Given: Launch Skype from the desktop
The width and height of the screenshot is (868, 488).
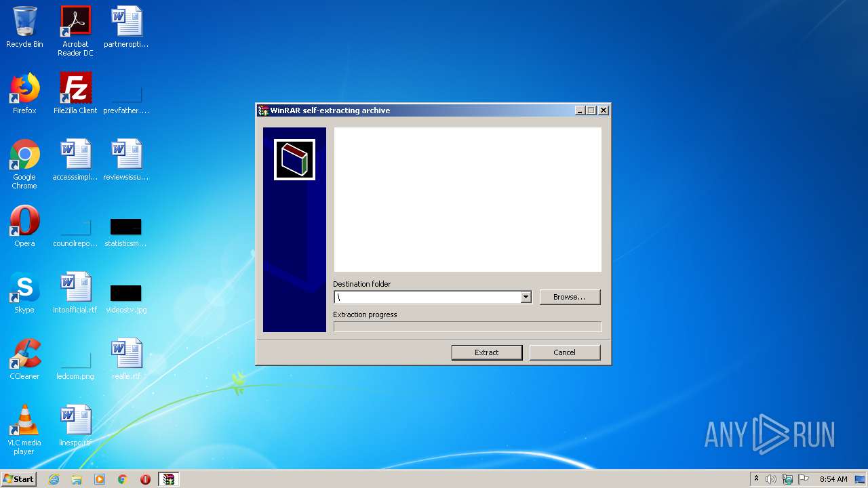Looking at the screenshot, I should tap(24, 293).
